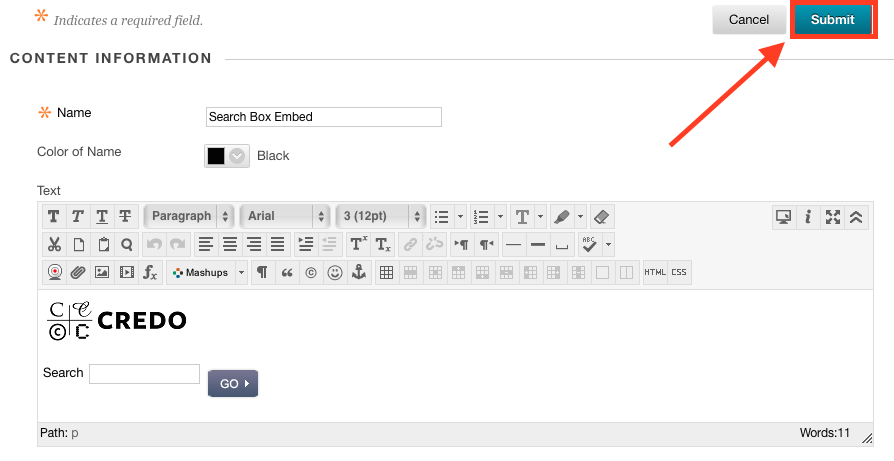894x461 pixels.
Task: Apply numbered list formatting
Action: (482, 217)
